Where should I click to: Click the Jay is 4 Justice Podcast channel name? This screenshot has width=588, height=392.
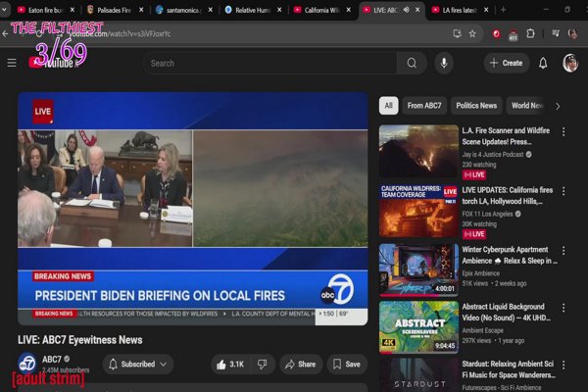[493, 155]
